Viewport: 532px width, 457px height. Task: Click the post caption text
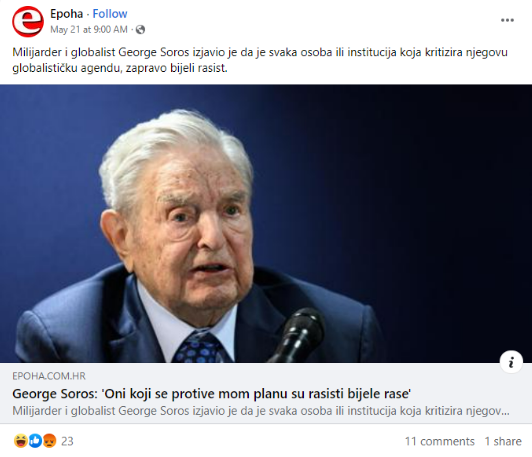click(x=260, y=60)
